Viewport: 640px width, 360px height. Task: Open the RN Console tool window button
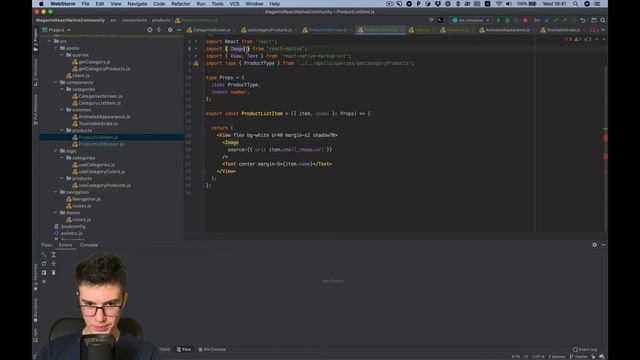pyautogui.click(x=212, y=349)
